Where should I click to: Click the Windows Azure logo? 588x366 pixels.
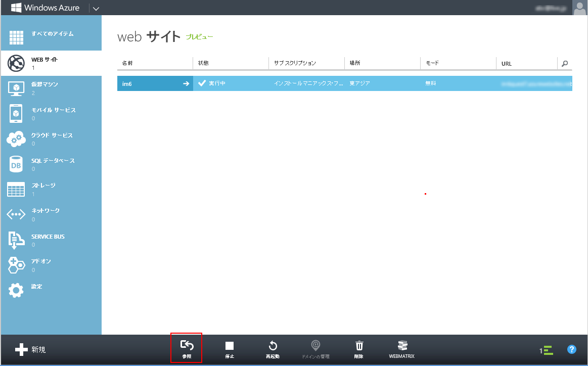[x=46, y=8]
